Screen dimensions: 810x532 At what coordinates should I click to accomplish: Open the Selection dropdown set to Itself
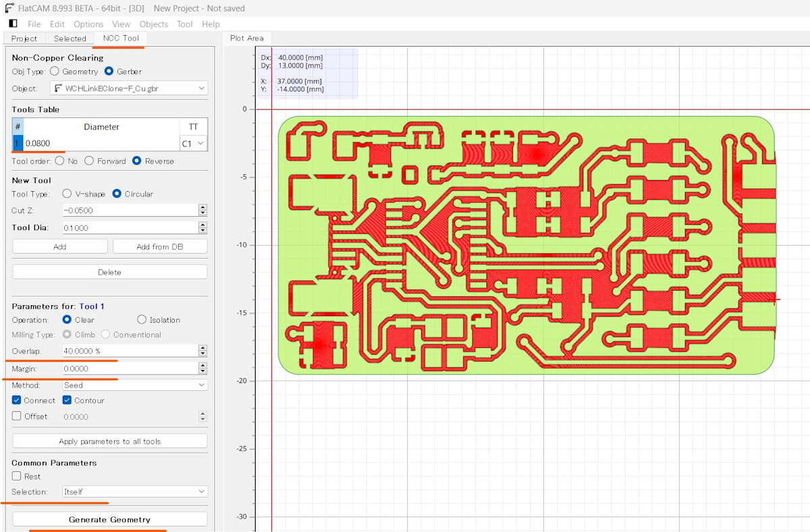click(134, 491)
